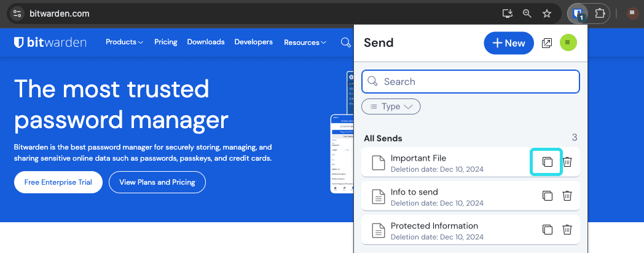Open the browser zoom magnifier icon
This screenshot has height=253, width=644.
[x=527, y=14]
